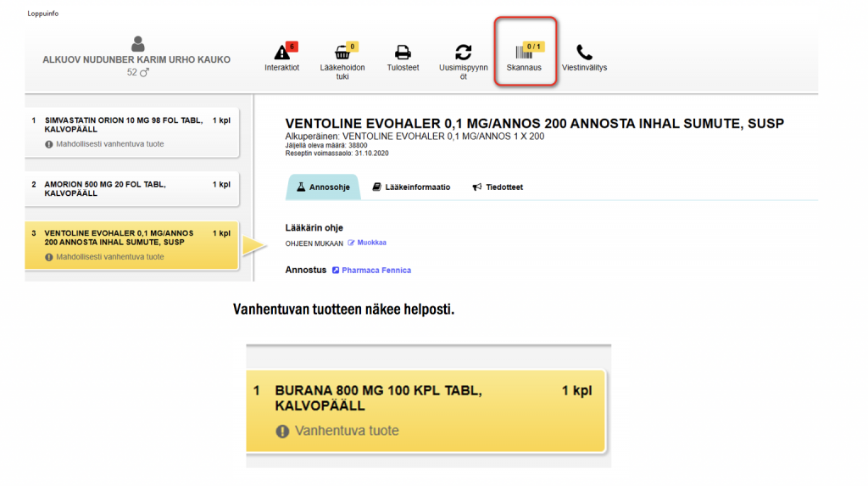The width and height of the screenshot is (868, 486).
Task: Click 1 kpl quantity on Amorion row
Action: (221, 185)
